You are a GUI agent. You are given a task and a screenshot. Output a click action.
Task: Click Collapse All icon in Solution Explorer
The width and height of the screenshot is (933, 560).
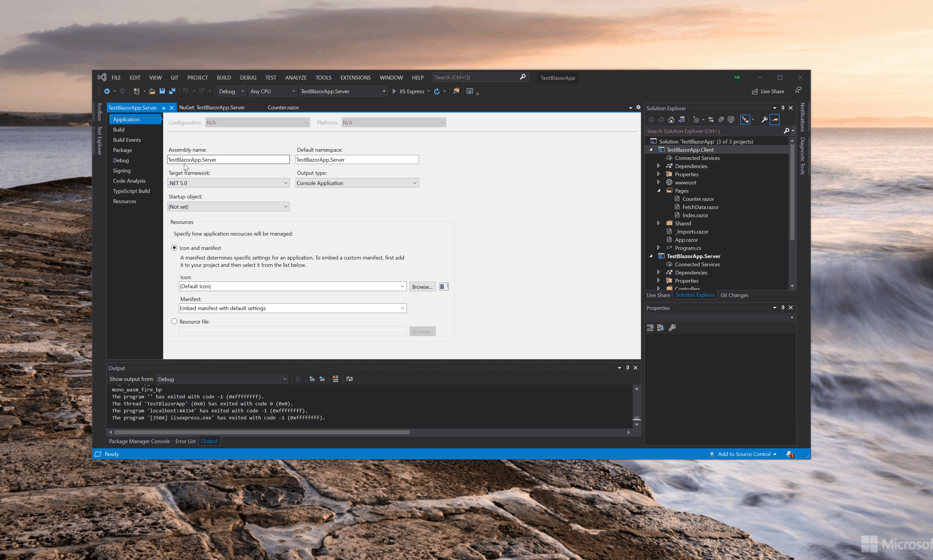(x=721, y=120)
